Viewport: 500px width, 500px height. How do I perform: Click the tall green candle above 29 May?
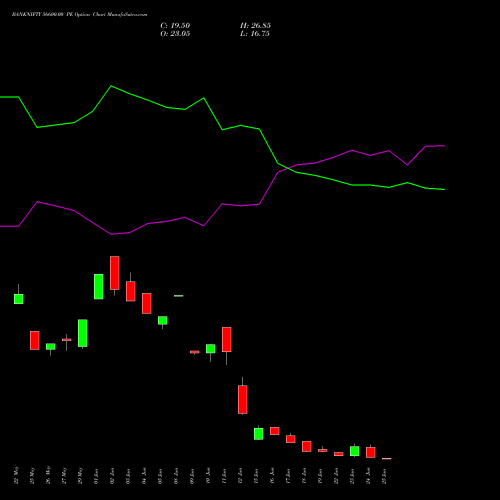point(83,333)
